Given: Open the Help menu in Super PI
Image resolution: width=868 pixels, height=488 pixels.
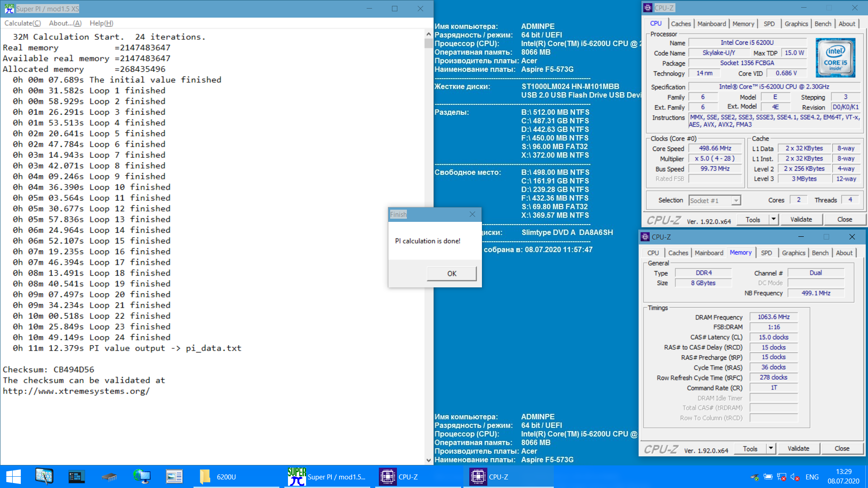Looking at the screenshot, I should (x=101, y=23).
